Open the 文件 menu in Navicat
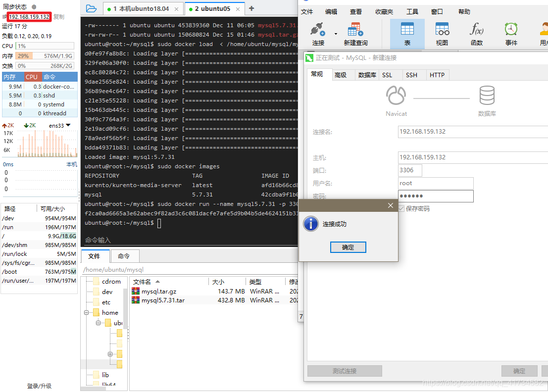The height and width of the screenshot is (392, 548). (307, 11)
